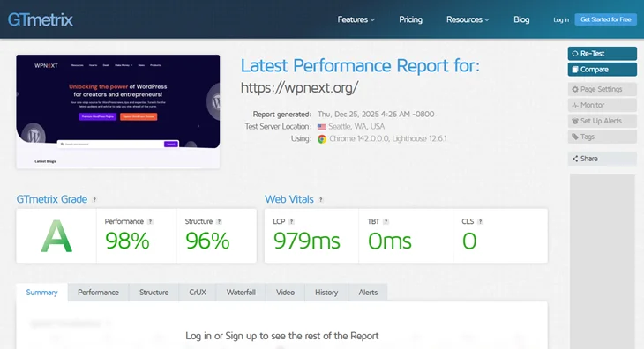Click Get Started for Free button
This screenshot has width=644, height=349.
(606, 19)
